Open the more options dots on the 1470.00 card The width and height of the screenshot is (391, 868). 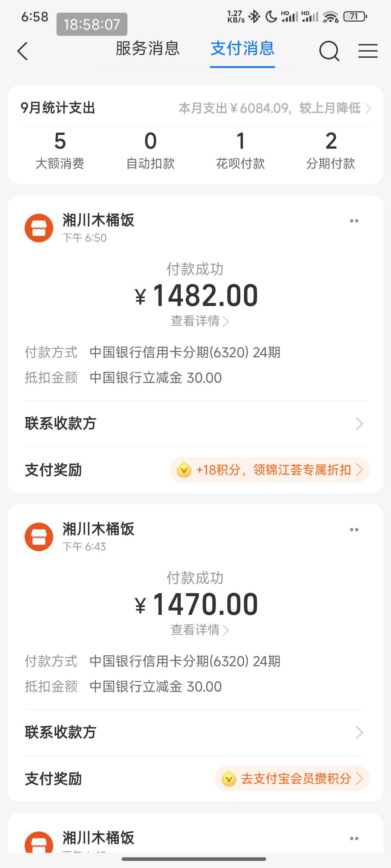click(354, 529)
